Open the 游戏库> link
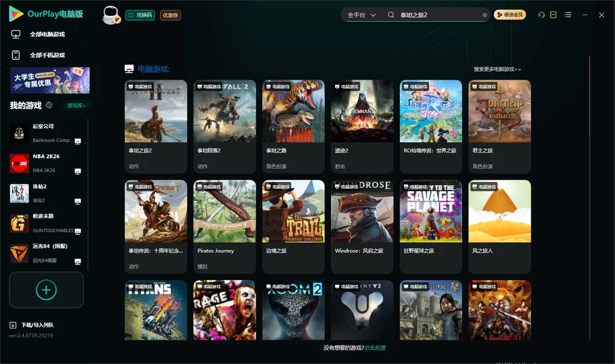615x364 pixels. coord(76,105)
